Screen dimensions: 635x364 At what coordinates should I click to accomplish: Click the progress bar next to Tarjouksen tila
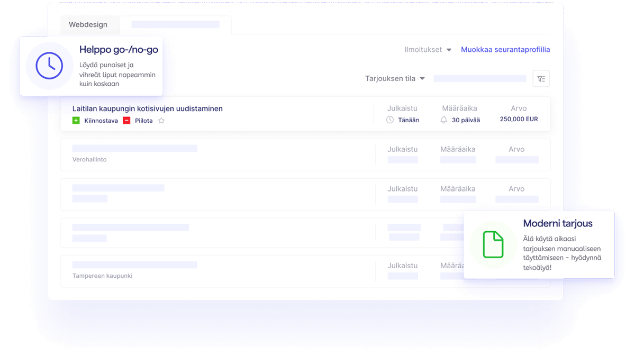click(x=479, y=78)
